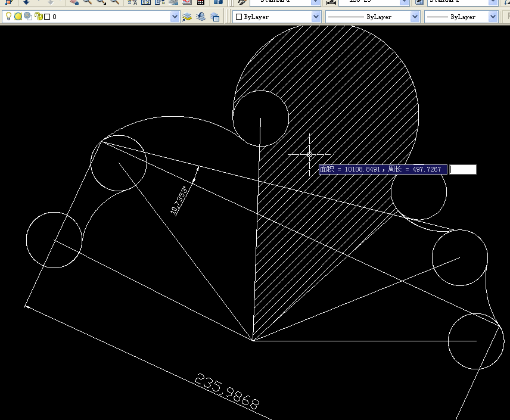Image resolution: width=510 pixels, height=420 pixels.
Task: Open the layer list dropdown arrow
Action: 175,17
